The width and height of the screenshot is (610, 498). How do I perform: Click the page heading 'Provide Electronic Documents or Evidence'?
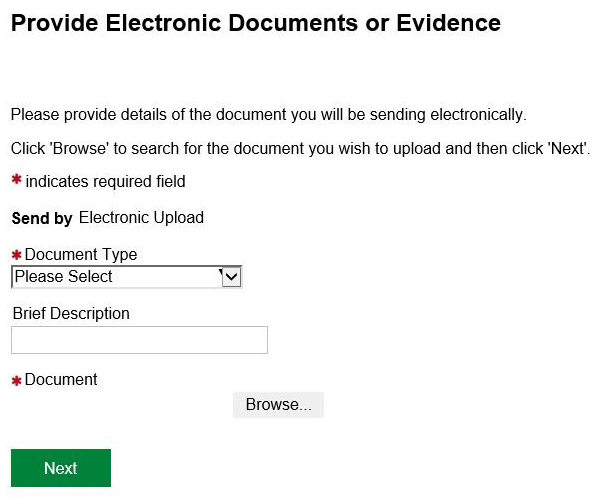pos(255,22)
